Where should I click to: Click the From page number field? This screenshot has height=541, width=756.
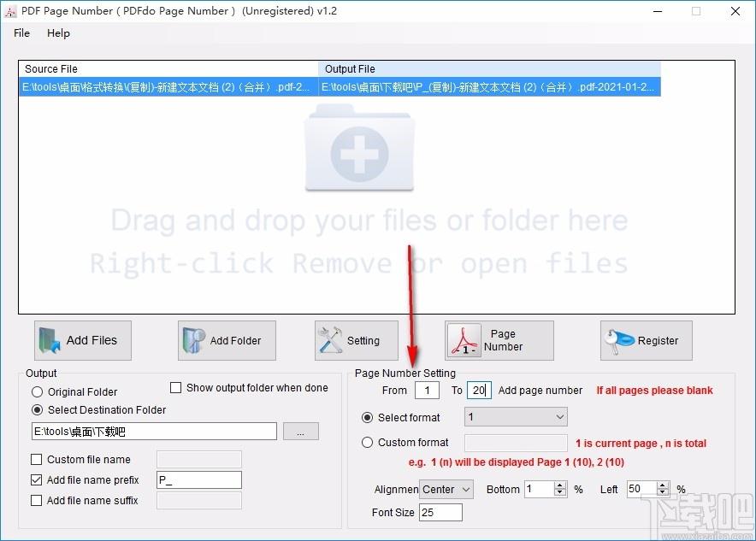pos(428,391)
